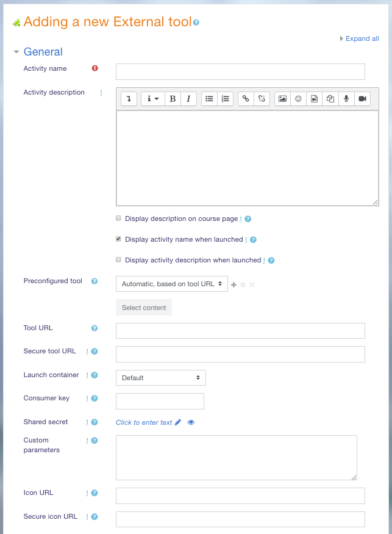Image resolution: width=392 pixels, height=534 pixels.
Task: Open help for Tool URL
Action: coord(94,328)
